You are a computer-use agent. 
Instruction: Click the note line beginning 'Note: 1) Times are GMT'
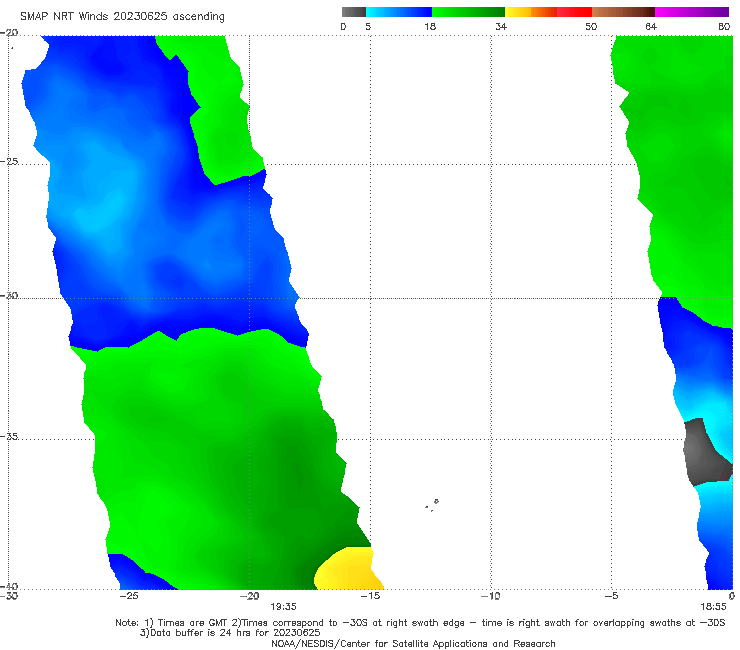click(x=420, y=623)
